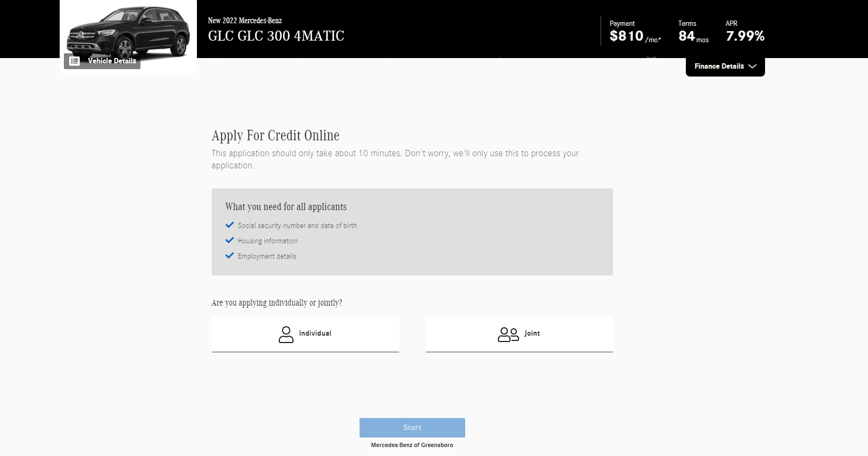Click the Start button
Image resolution: width=868 pixels, height=456 pixels.
click(412, 427)
